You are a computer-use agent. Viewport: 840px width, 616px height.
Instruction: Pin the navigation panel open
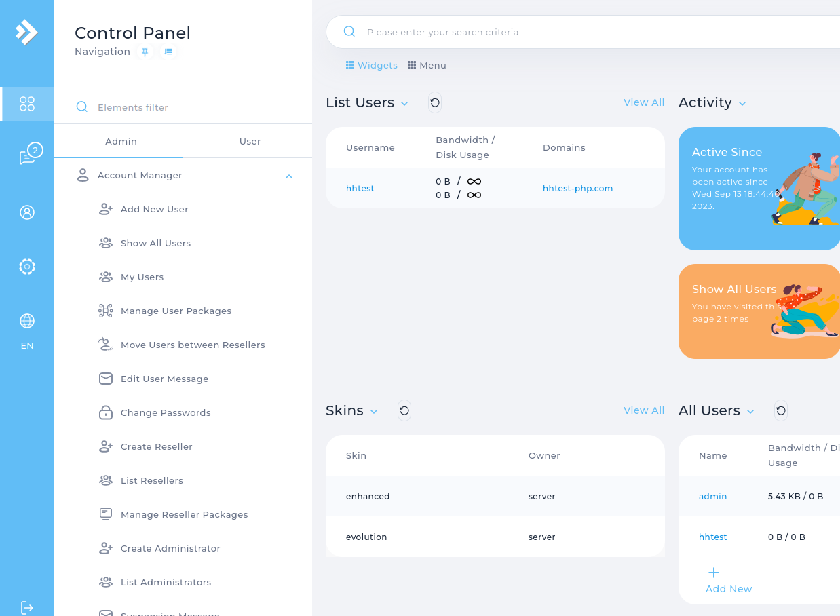click(145, 51)
